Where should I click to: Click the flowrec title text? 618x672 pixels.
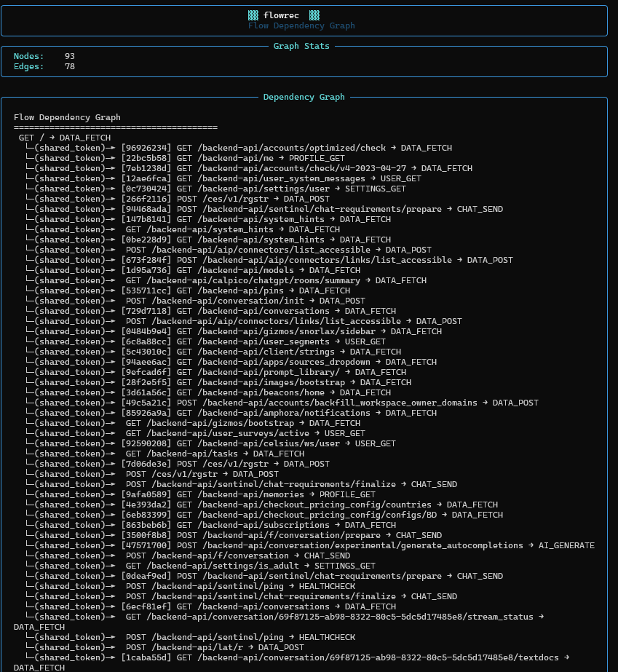coord(281,15)
